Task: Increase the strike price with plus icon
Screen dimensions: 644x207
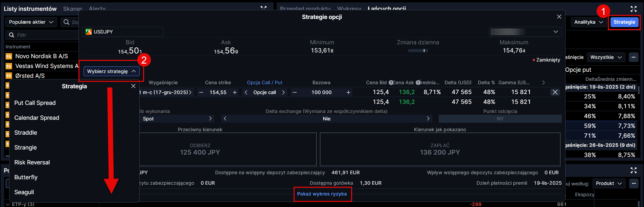Action: pos(235,92)
